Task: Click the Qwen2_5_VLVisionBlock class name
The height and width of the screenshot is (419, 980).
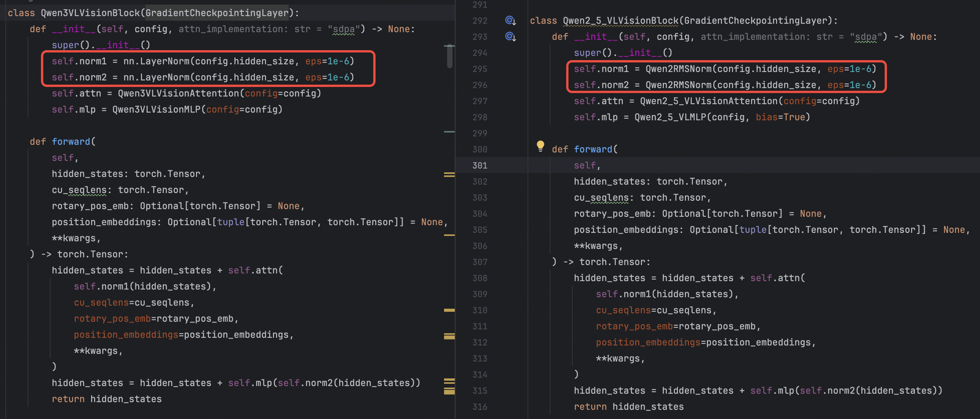Action: (x=620, y=21)
